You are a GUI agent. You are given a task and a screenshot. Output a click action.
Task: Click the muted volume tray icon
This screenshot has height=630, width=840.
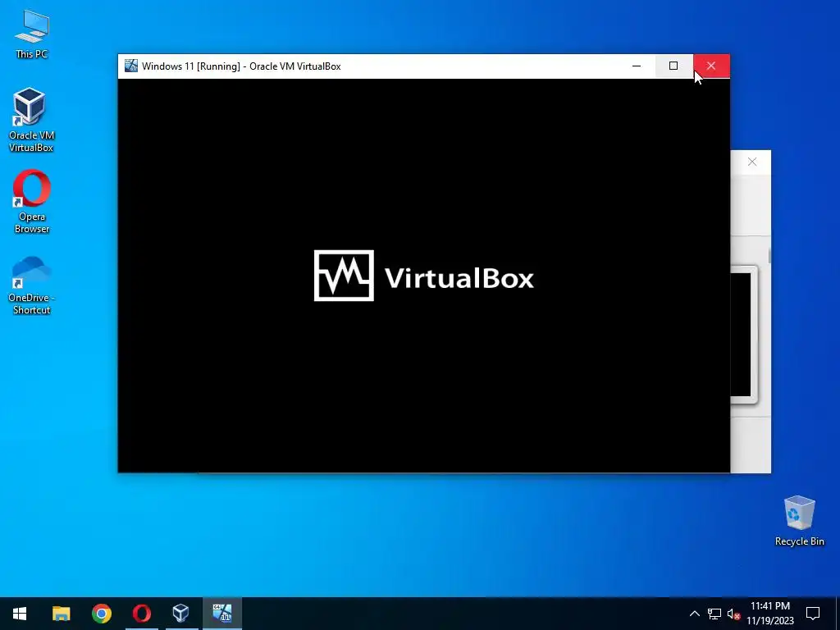733,614
